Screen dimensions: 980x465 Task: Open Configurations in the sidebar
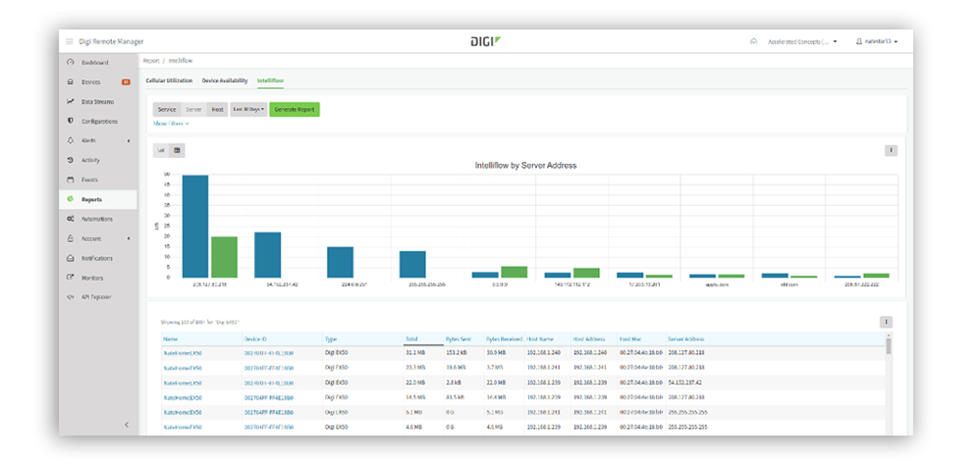99,122
